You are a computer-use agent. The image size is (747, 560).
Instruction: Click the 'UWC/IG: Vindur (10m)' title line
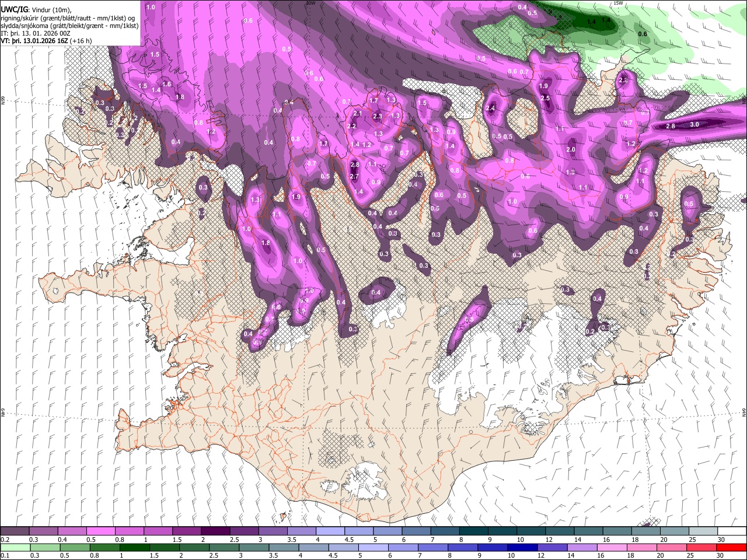click(x=36, y=9)
